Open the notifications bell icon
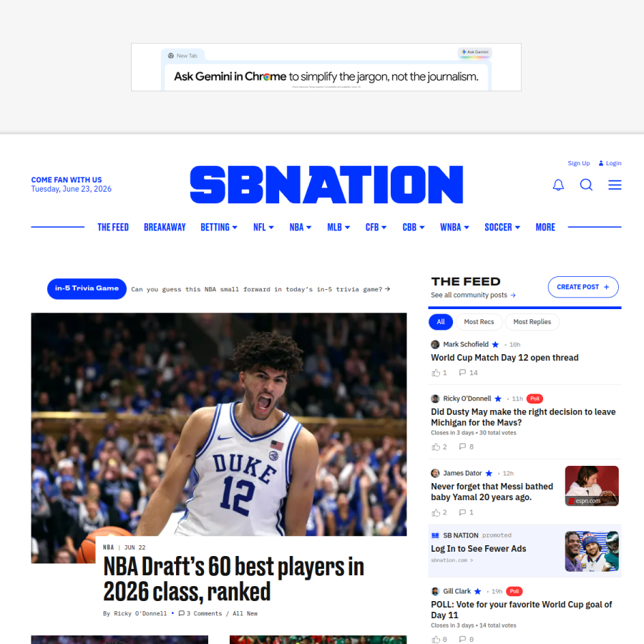The width and height of the screenshot is (644, 644). coord(558,185)
